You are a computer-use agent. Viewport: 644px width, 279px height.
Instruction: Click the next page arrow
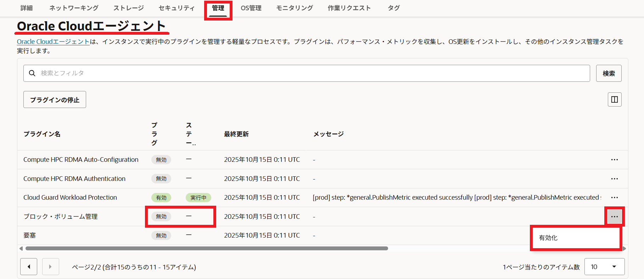(50, 267)
